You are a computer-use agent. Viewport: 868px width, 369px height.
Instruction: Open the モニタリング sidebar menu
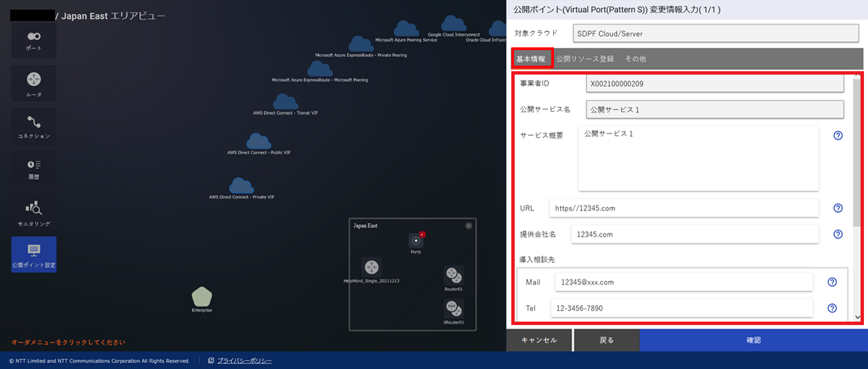click(34, 212)
